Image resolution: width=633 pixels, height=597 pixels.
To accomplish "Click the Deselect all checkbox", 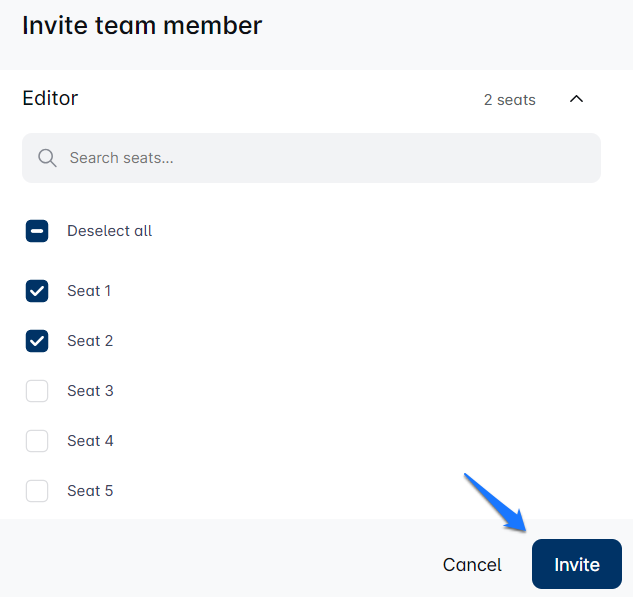I will (x=37, y=231).
